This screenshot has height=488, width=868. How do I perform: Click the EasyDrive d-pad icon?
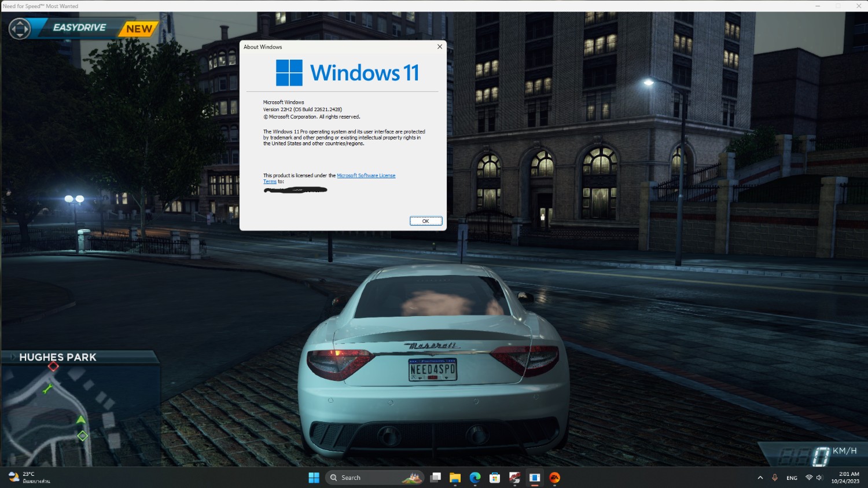point(20,28)
